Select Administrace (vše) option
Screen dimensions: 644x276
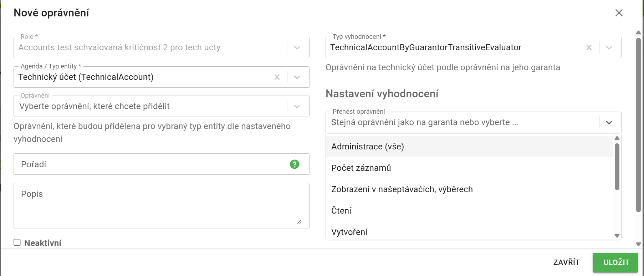coord(469,147)
